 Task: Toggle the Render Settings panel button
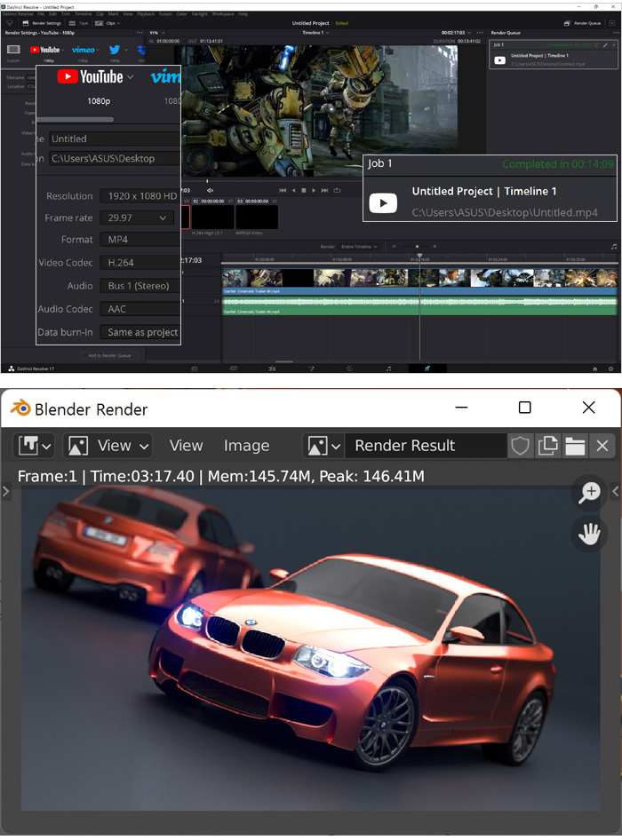pyautogui.click(x=42, y=24)
